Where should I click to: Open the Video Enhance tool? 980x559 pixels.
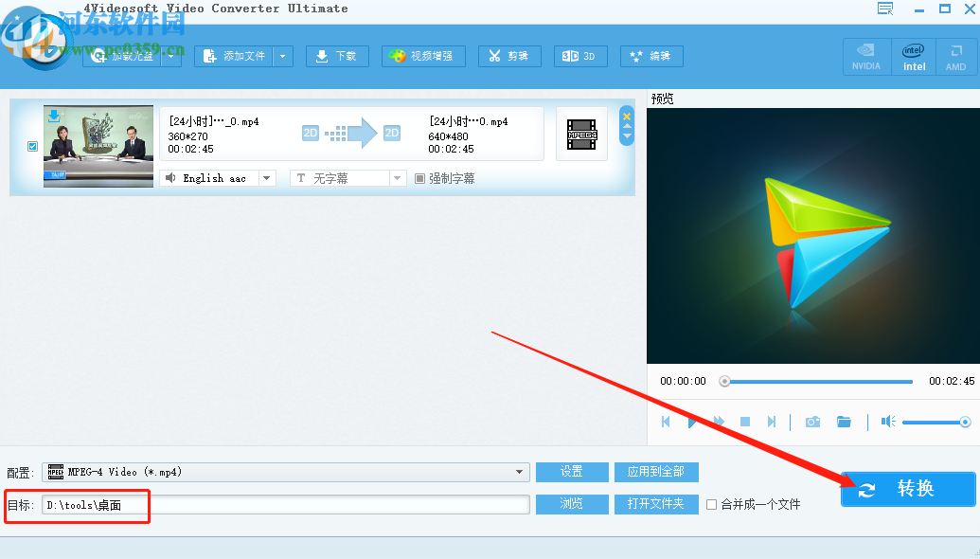[x=423, y=56]
